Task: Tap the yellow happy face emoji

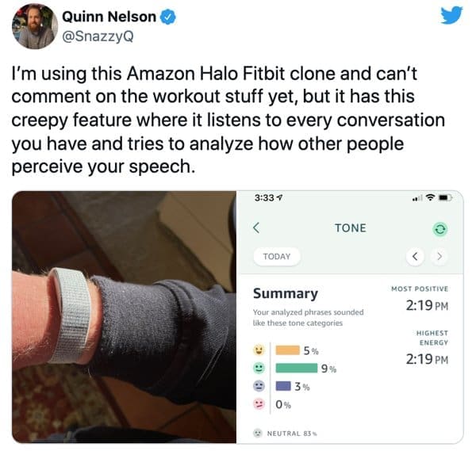Action: 259,350
